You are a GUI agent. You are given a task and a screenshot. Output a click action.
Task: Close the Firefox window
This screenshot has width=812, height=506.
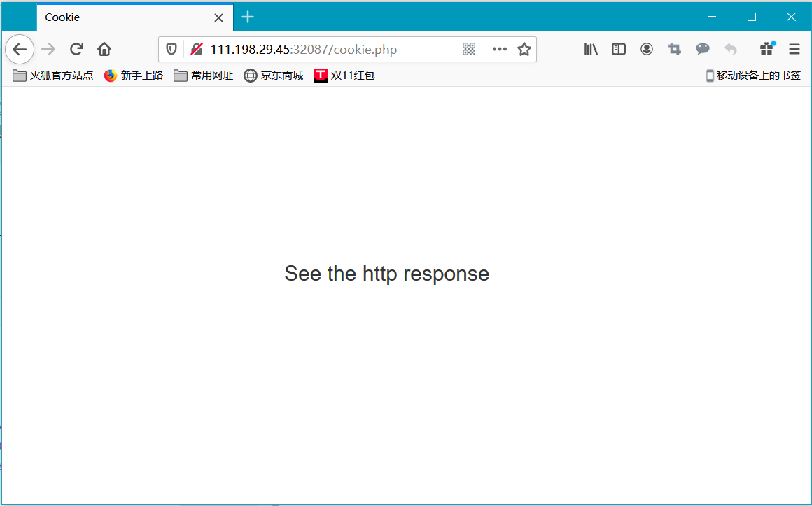tap(791, 17)
